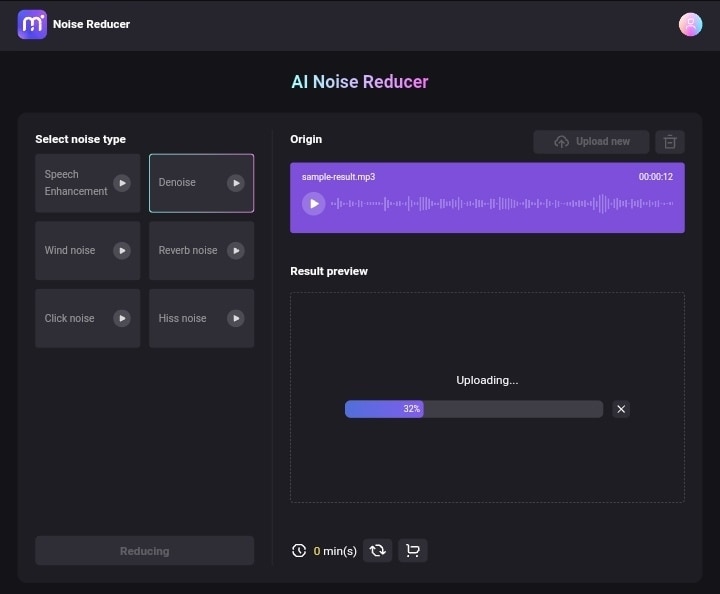
Task: Preview the Denoise sample sound
Action: click(x=236, y=183)
